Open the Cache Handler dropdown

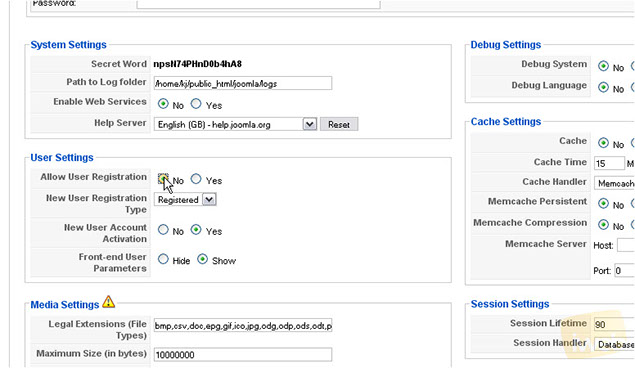point(614,183)
